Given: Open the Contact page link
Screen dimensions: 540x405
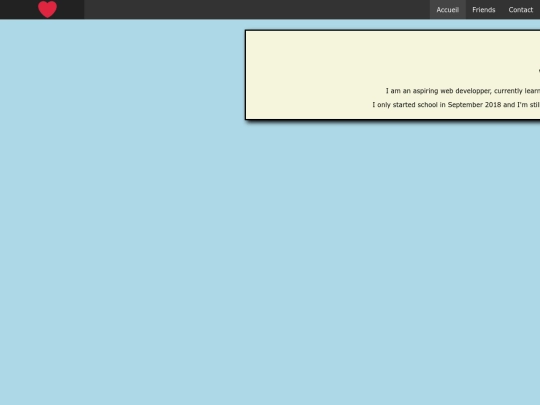Looking at the screenshot, I should coord(520,10).
